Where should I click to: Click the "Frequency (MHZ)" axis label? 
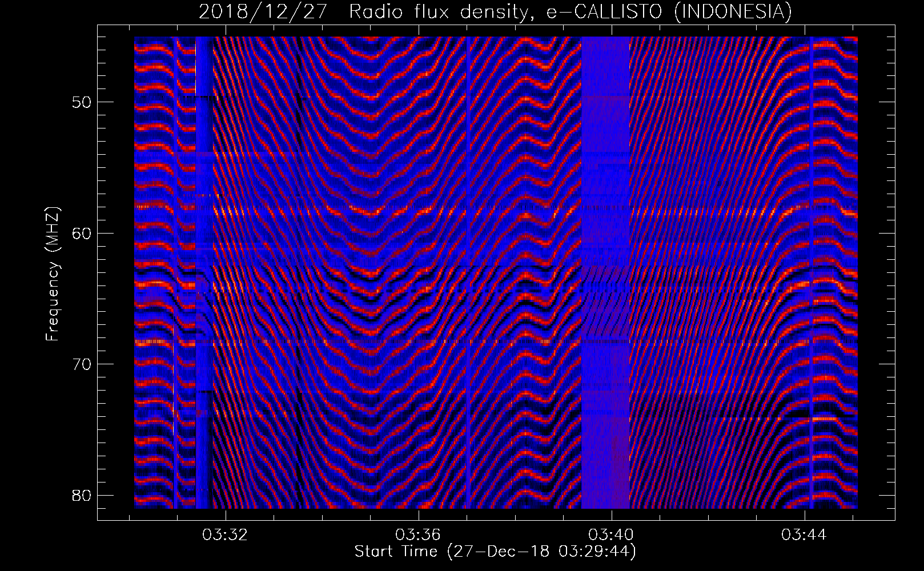pyautogui.click(x=53, y=274)
